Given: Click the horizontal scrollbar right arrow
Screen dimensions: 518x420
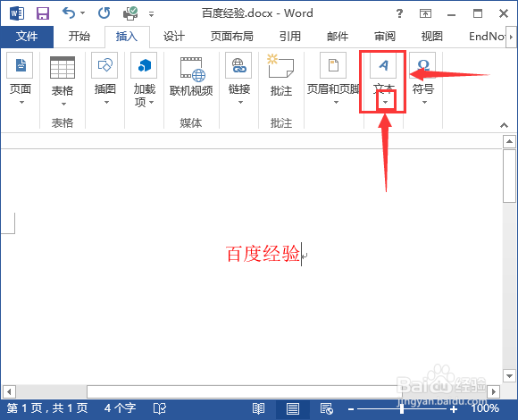Looking at the screenshot, I should pyautogui.click(x=494, y=392).
